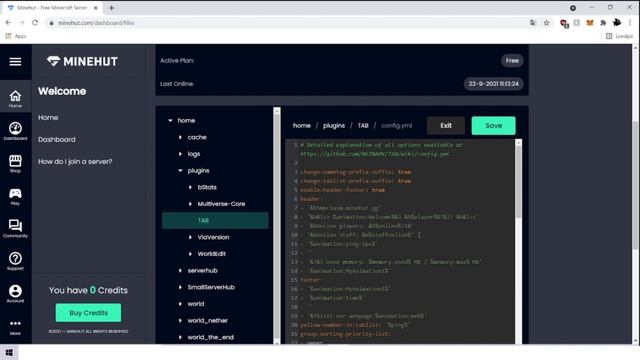Expand the ViaVersion folder
640x360 pixels.
coord(190,237)
